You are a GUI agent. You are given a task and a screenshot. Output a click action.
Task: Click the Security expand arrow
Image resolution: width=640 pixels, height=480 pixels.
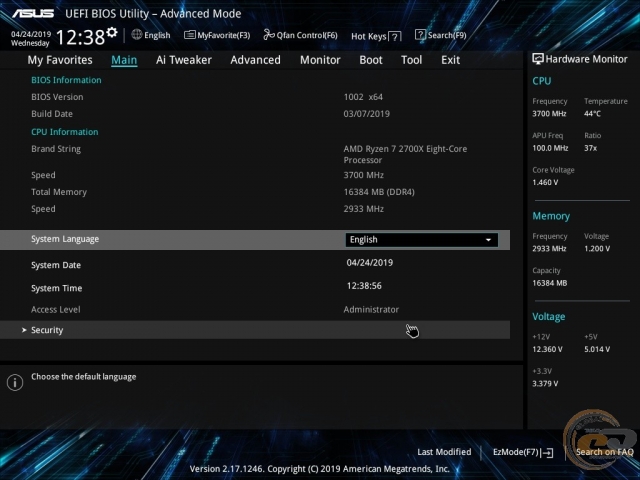tap(24, 330)
